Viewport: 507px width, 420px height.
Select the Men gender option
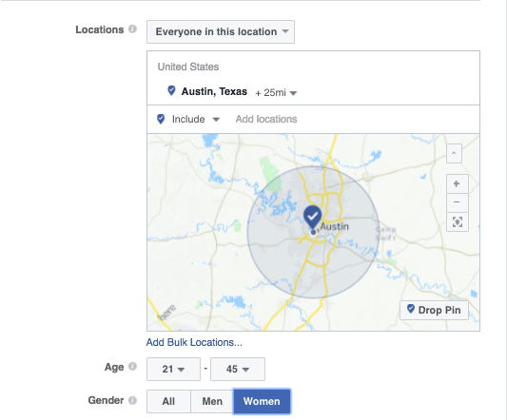pos(212,401)
